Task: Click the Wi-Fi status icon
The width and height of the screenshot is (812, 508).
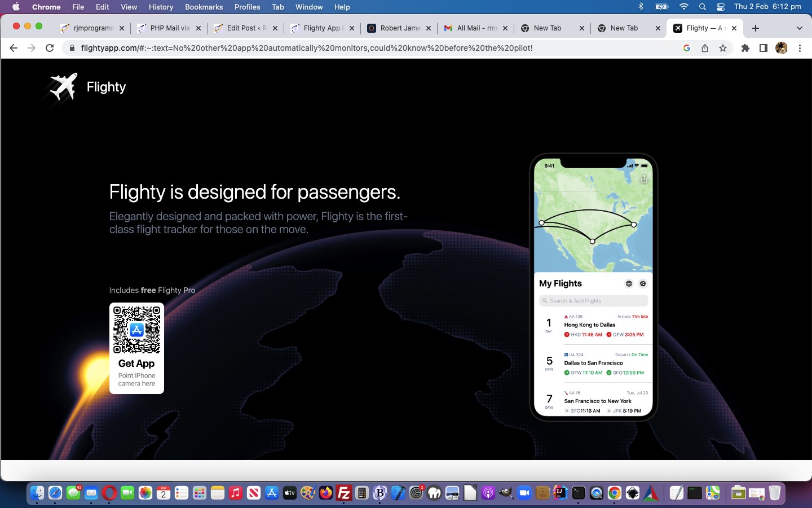Action: [x=684, y=7]
